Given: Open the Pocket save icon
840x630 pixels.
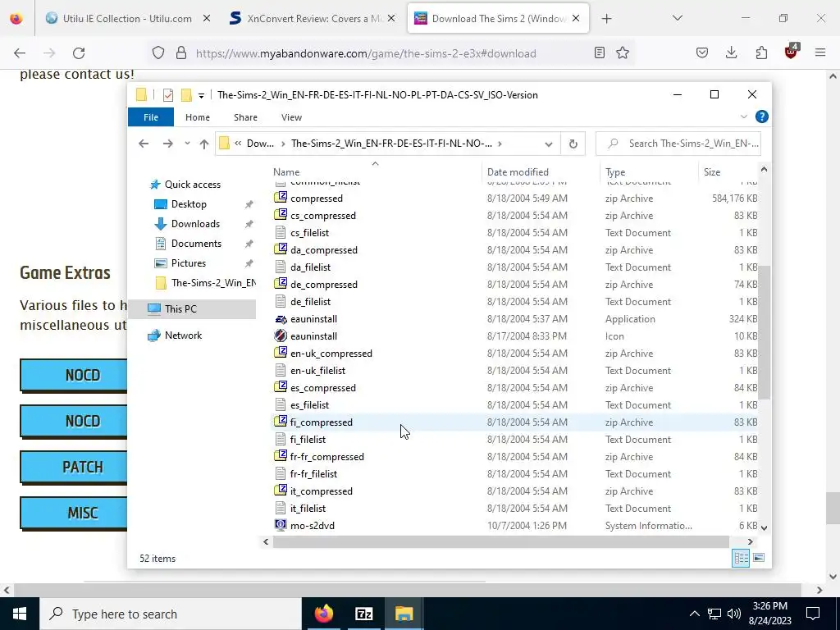Looking at the screenshot, I should pyautogui.click(x=702, y=53).
